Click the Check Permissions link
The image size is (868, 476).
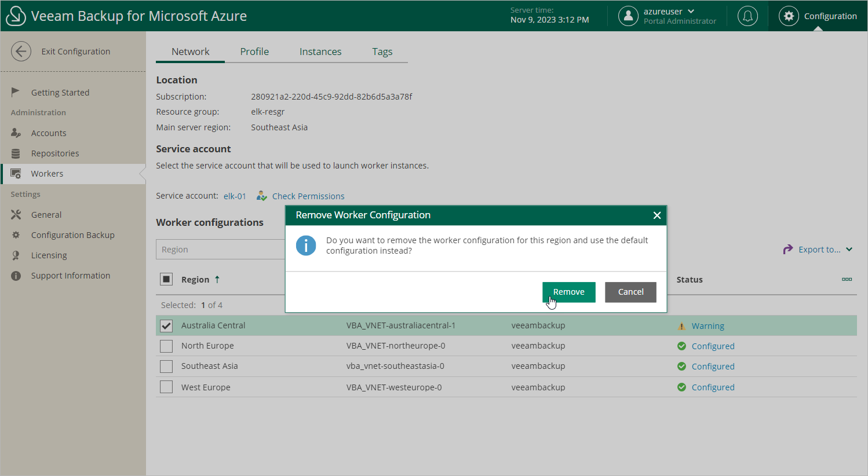[x=308, y=196]
